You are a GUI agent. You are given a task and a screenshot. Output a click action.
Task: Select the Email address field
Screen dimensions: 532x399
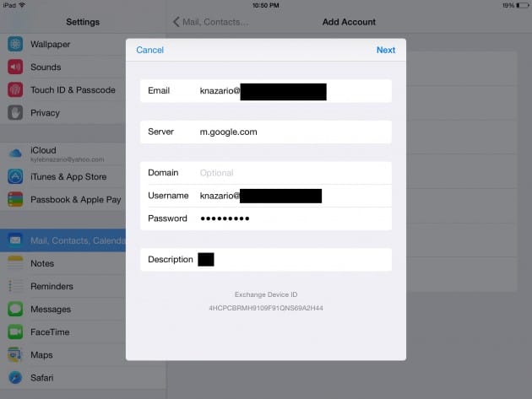tap(266, 91)
